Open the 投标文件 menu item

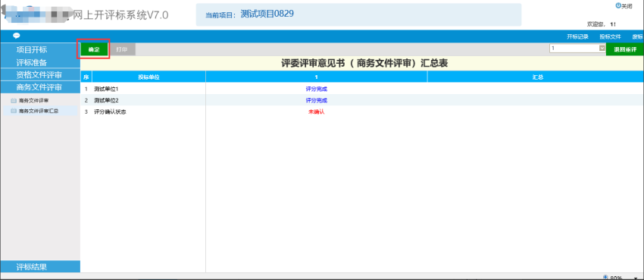(x=610, y=36)
